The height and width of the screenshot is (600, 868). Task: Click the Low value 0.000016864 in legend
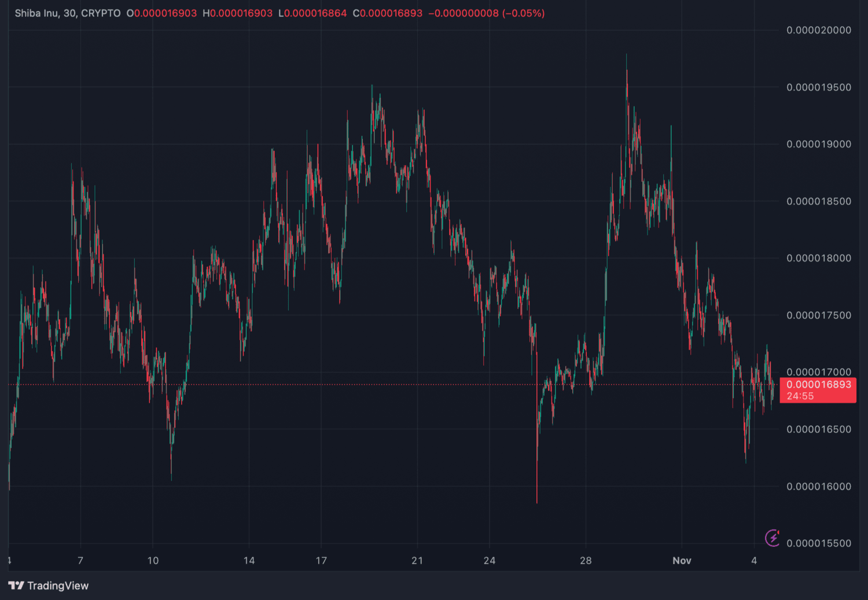coord(315,13)
